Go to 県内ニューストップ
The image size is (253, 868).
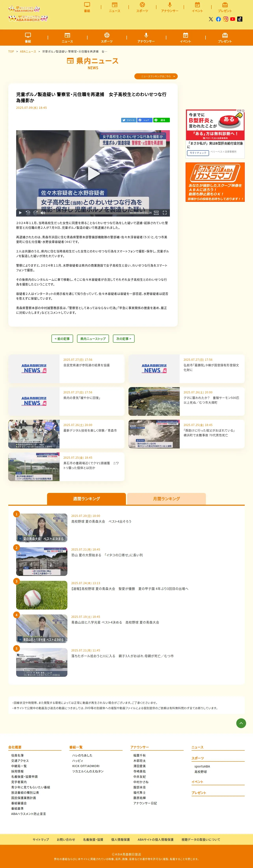[93, 339]
